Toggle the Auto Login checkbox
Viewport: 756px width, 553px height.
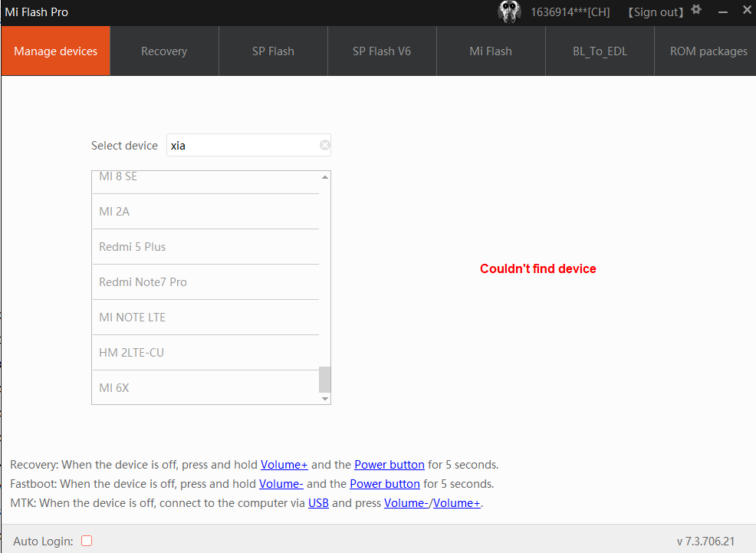point(87,541)
